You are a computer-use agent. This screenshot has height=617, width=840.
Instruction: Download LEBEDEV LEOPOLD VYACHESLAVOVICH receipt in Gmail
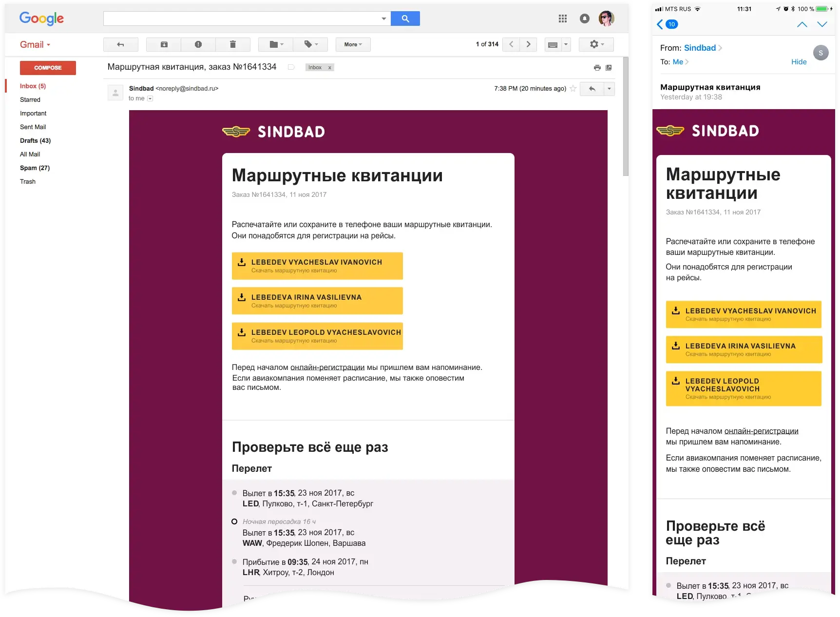317,336
